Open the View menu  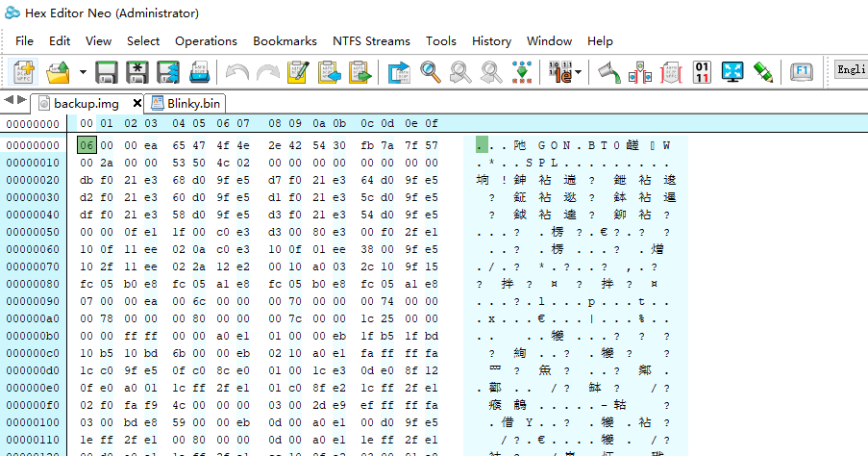pyautogui.click(x=99, y=41)
